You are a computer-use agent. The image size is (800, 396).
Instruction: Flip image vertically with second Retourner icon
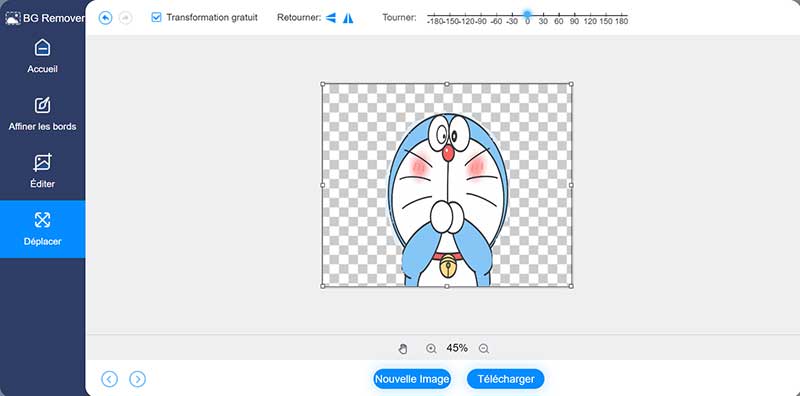(348, 18)
